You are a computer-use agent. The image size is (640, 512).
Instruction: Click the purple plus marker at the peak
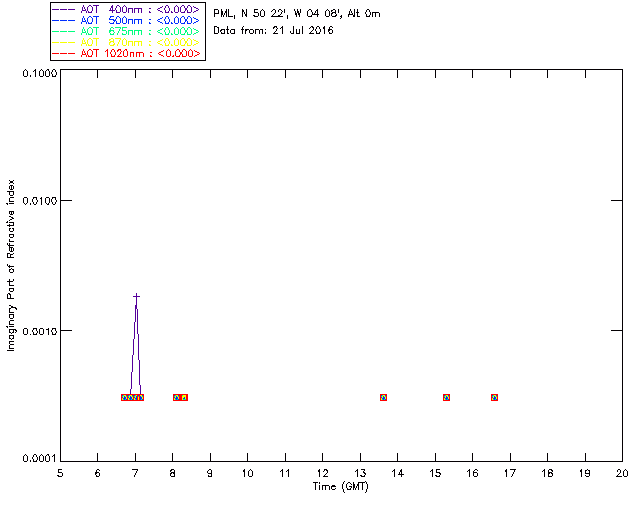coord(137,296)
